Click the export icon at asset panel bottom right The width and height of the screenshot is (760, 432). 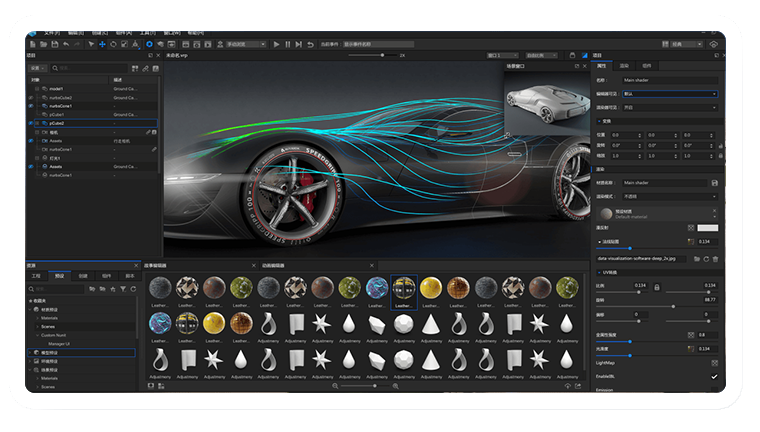pos(578,386)
